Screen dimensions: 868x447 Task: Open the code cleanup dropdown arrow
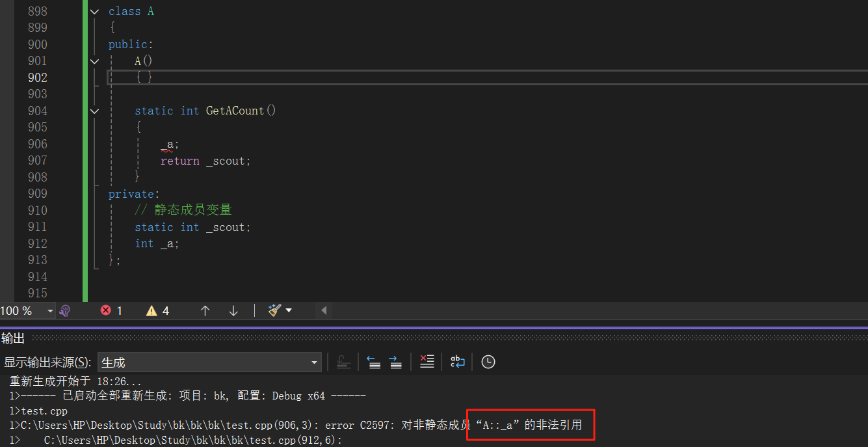(289, 310)
